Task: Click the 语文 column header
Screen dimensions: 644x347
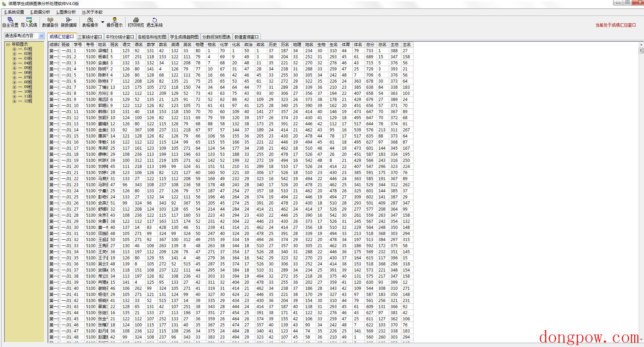Action: click(x=127, y=45)
